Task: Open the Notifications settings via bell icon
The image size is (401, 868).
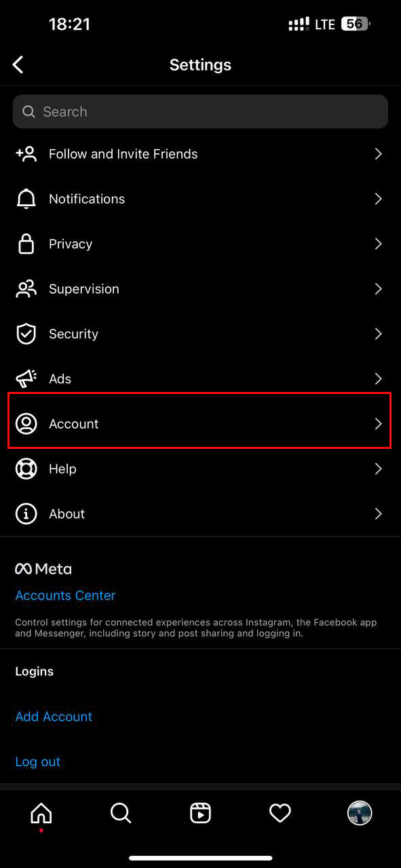Action: (26, 199)
